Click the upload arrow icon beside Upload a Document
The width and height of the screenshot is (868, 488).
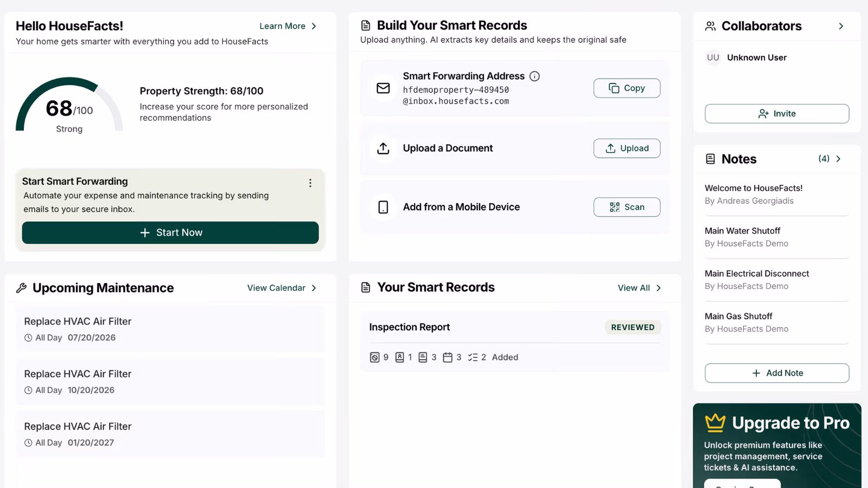point(383,148)
